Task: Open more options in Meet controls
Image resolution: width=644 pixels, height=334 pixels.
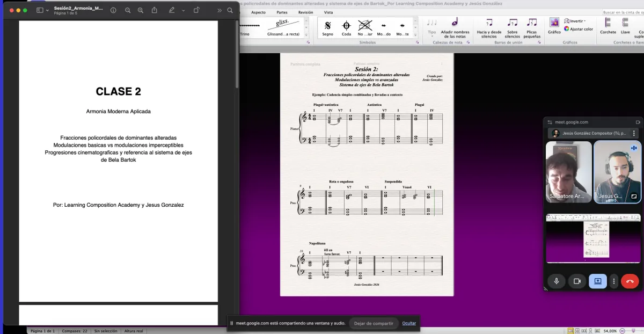Action: (614, 281)
